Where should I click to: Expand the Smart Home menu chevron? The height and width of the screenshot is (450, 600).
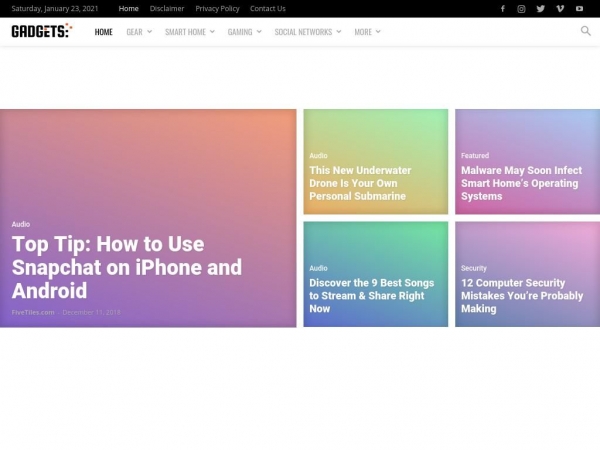click(x=212, y=32)
